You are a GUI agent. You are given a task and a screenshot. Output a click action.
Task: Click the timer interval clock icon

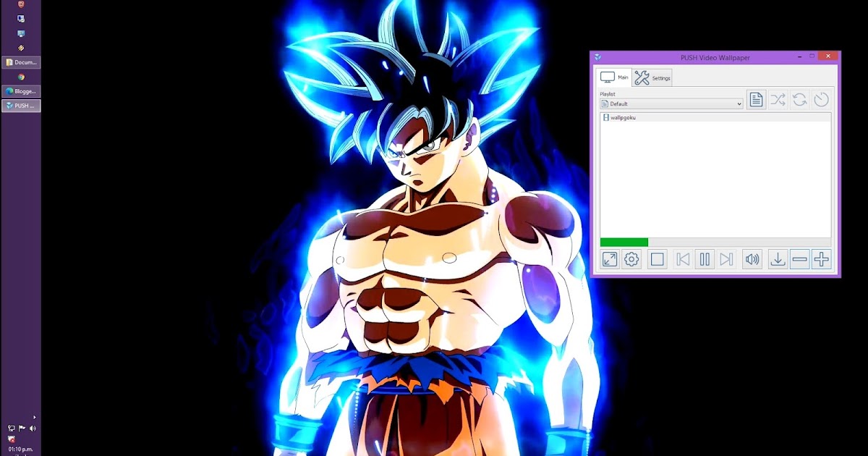click(x=821, y=100)
